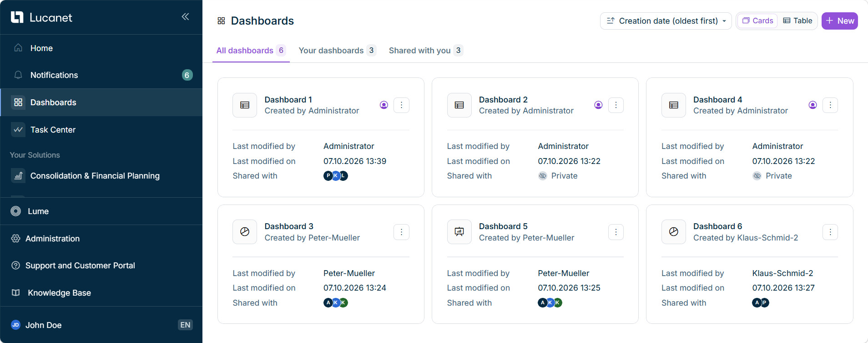Switch to Cards view

pyautogui.click(x=758, y=21)
